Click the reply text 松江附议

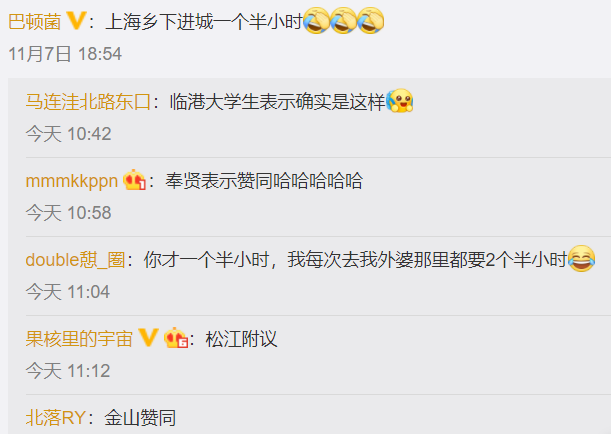coord(241,339)
